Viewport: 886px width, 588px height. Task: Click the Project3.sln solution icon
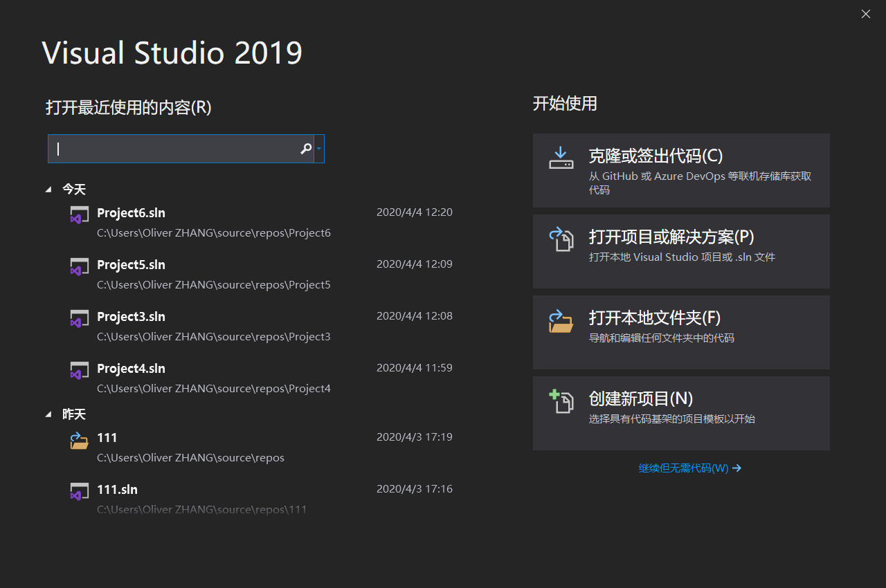tap(80, 318)
